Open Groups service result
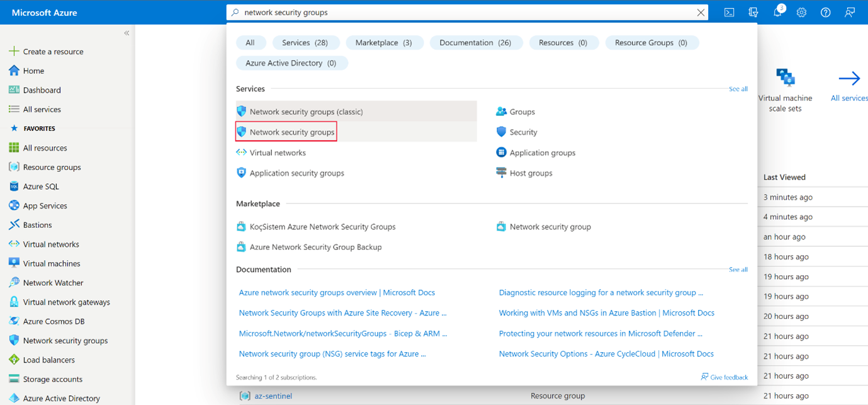The width and height of the screenshot is (868, 405). 516,111
